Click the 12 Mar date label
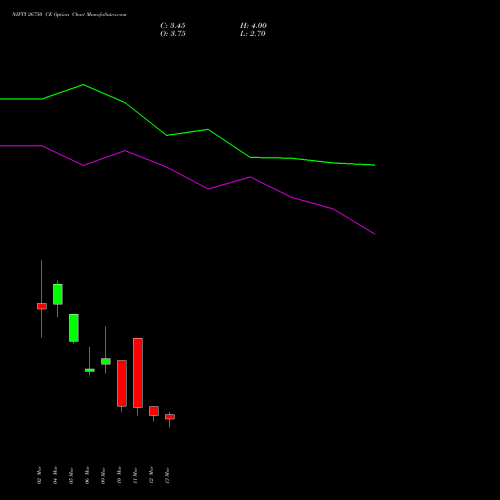 tap(151, 475)
